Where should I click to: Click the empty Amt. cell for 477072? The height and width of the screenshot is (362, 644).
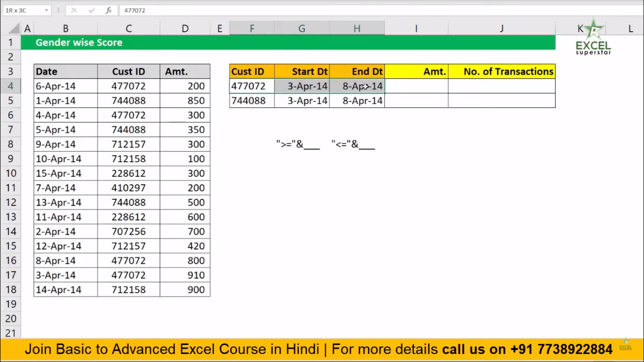coord(416,86)
